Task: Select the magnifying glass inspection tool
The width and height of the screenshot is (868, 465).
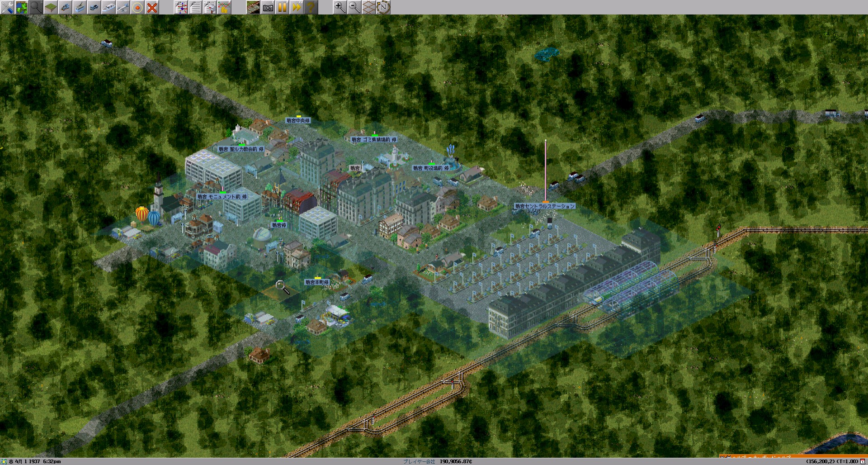Action: [36, 7]
